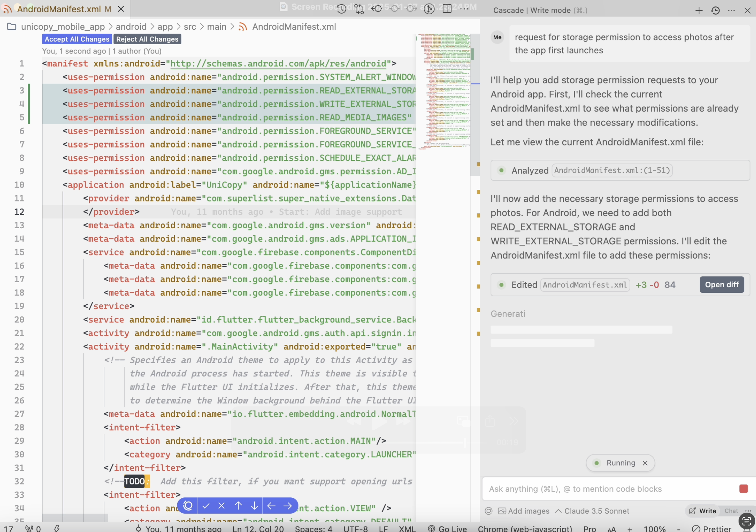The height and width of the screenshot is (532, 756).
Task: Open Cascade panel more options ellipsis
Action: point(732,11)
